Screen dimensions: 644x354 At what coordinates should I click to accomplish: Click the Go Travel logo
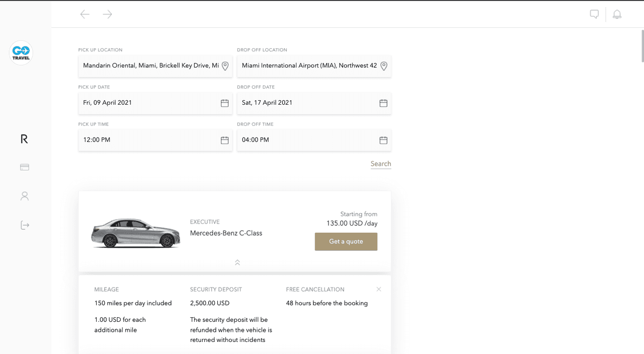21,53
